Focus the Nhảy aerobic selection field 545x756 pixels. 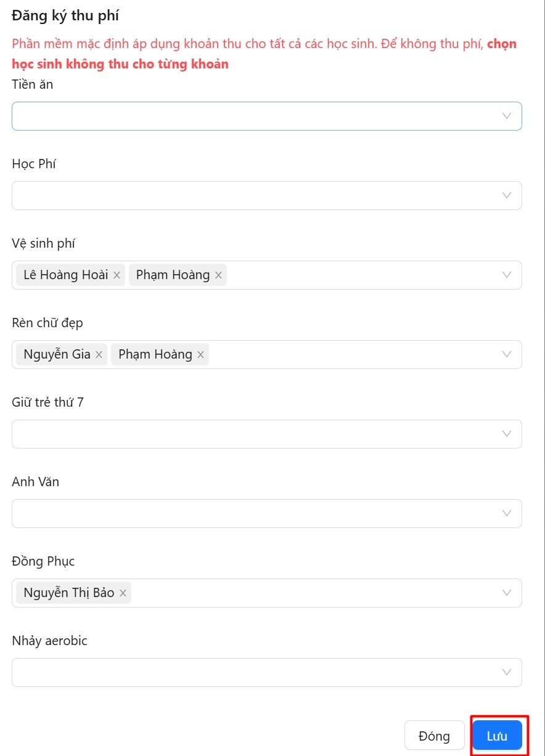click(x=247, y=672)
